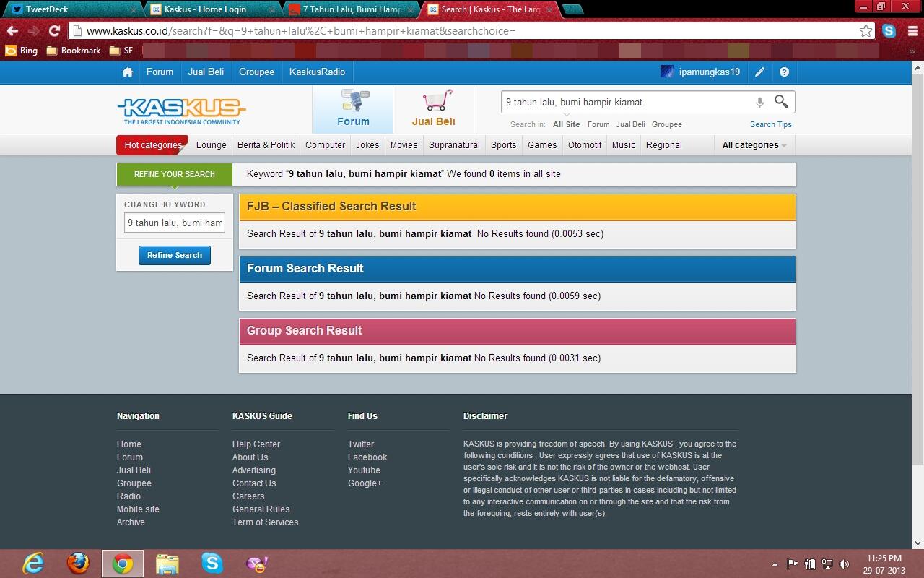
Task: Click the Search Tips link
Action: [771, 124]
